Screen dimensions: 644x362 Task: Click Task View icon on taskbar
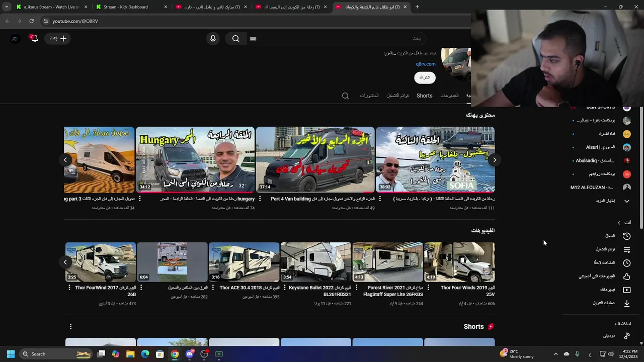tap(101, 354)
